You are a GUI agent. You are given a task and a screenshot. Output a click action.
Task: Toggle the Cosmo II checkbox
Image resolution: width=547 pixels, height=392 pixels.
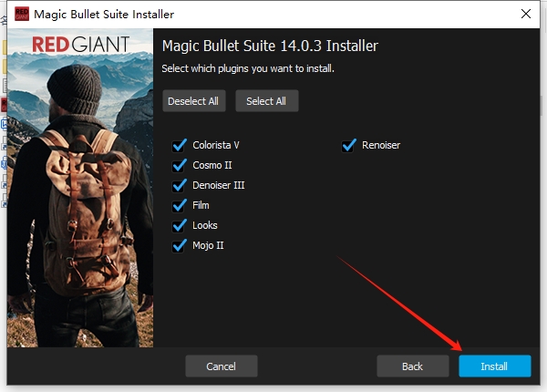point(180,165)
